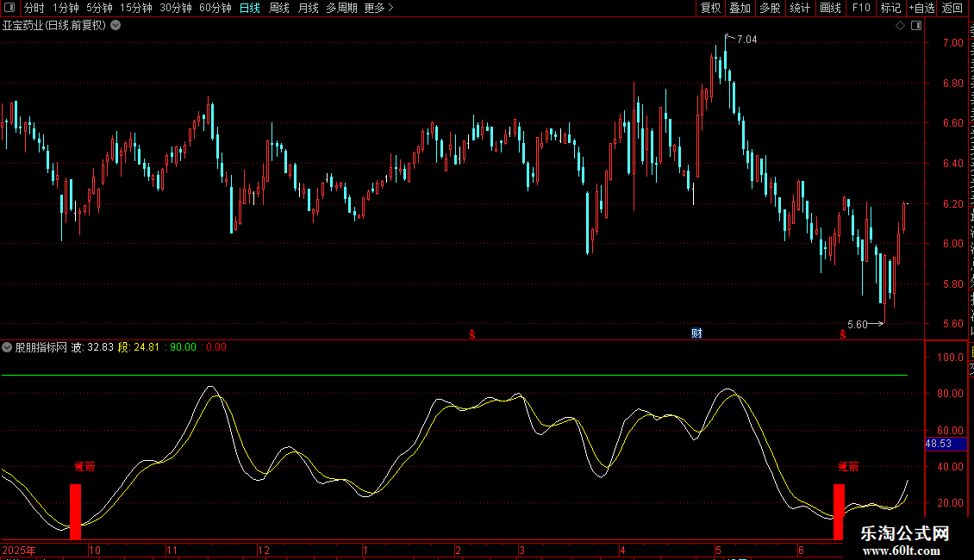The image size is (974, 560).
Task: Click the 标记 mark button
Action: [x=890, y=8]
